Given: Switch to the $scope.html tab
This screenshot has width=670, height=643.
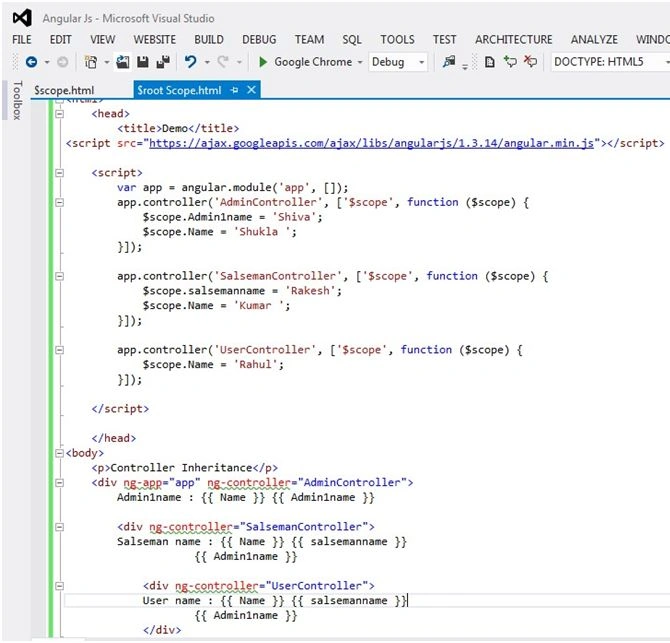Looking at the screenshot, I should (64, 90).
